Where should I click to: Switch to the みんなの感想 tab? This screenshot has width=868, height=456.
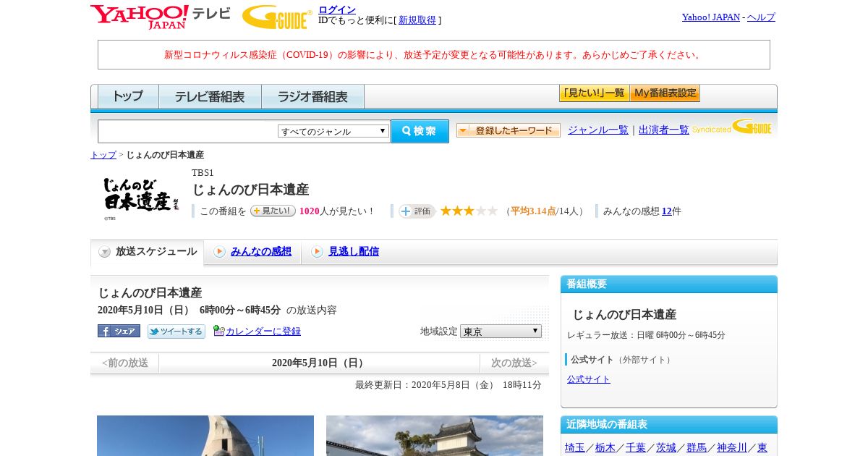(x=261, y=251)
